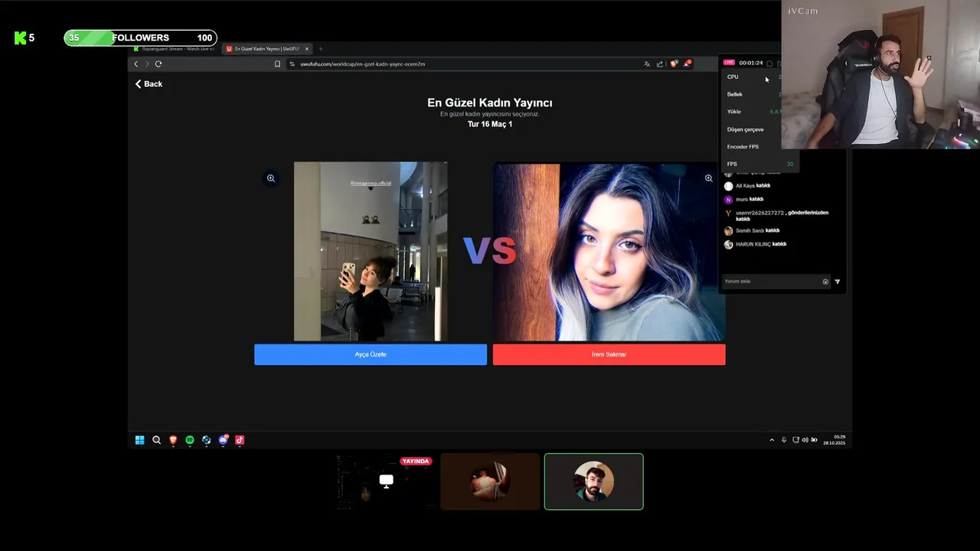Zoom the right contestant photo magnifier icon
Screen dimensions: 980x551
708,178
